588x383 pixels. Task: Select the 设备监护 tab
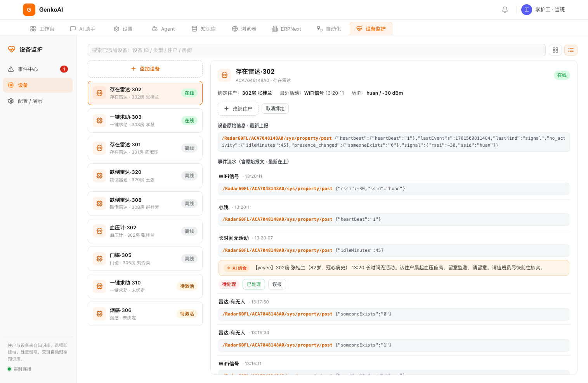click(x=371, y=29)
